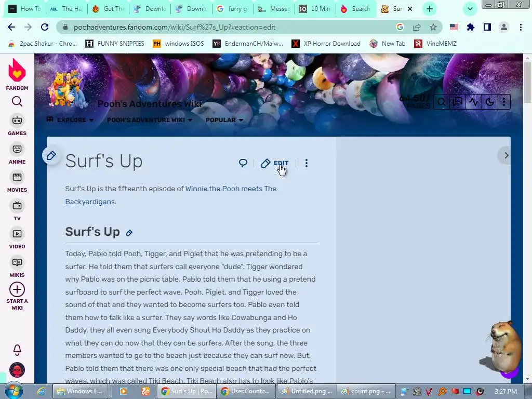This screenshot has height=399, width=532.
Task: Open the Windows Start button
Action: click(13, 391)
